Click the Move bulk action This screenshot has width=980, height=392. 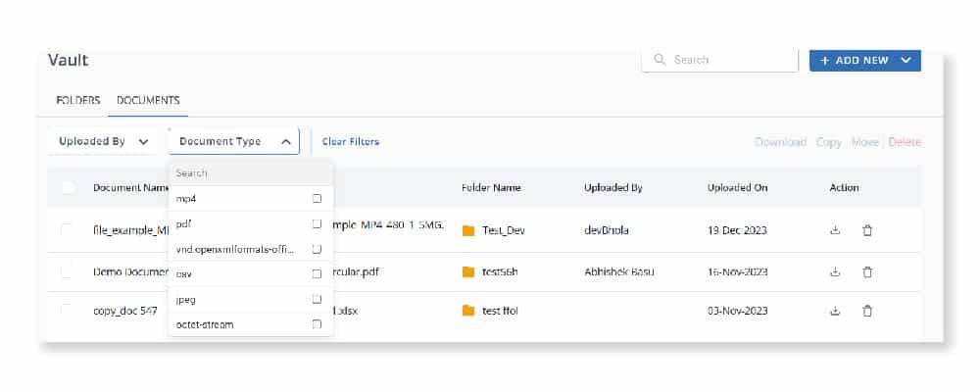click(x=865, y=142)
